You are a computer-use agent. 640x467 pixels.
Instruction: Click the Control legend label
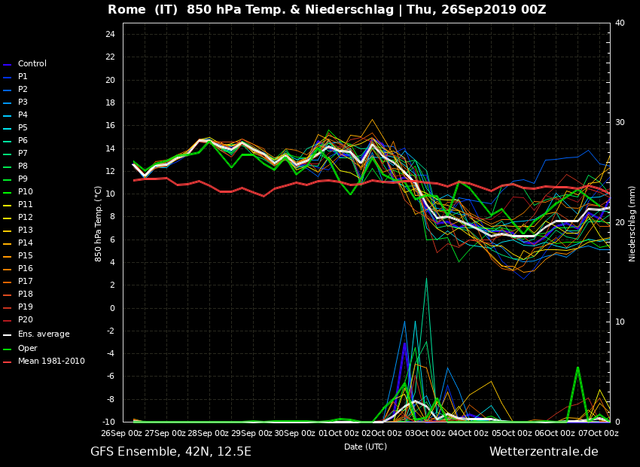(32, 63)
